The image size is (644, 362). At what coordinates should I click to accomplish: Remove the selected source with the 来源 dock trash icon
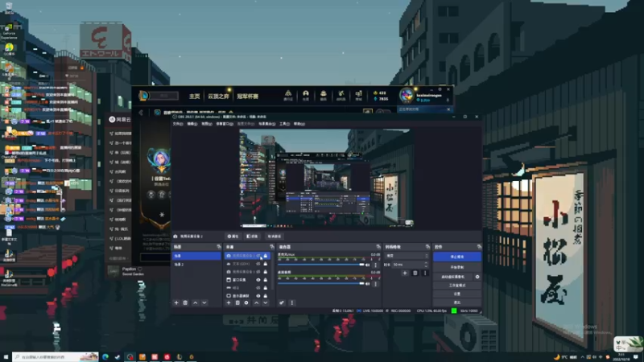click(237, 303)
